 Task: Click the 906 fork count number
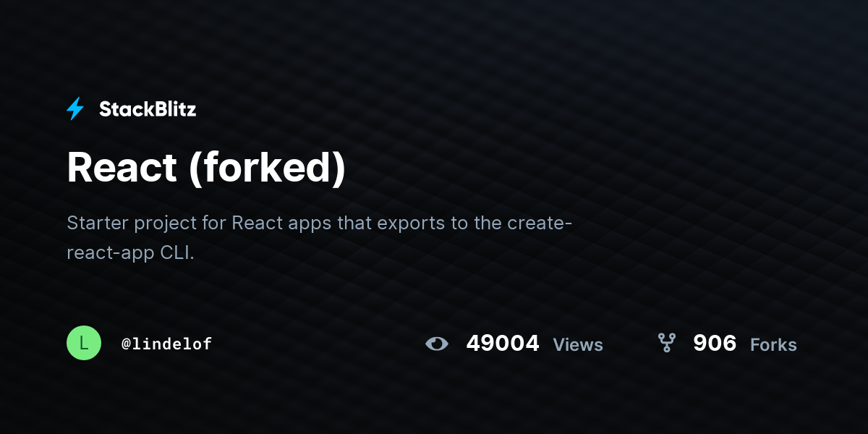(715, 343)
